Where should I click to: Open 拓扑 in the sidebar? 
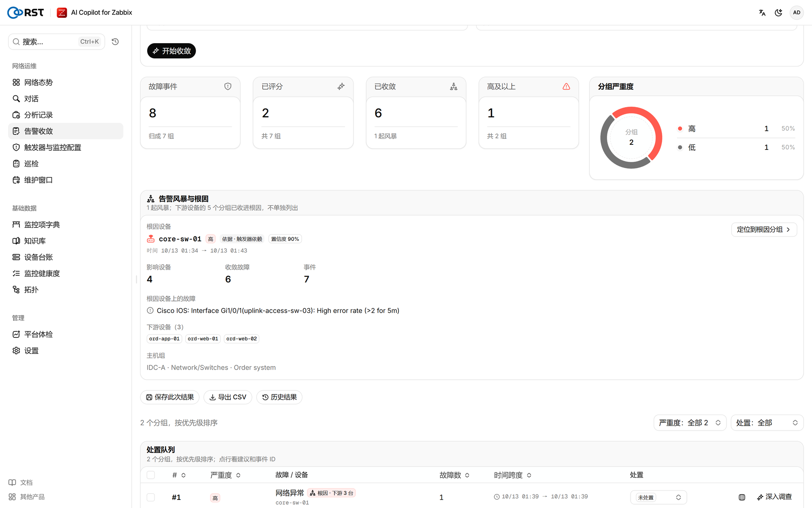(66, 290)
